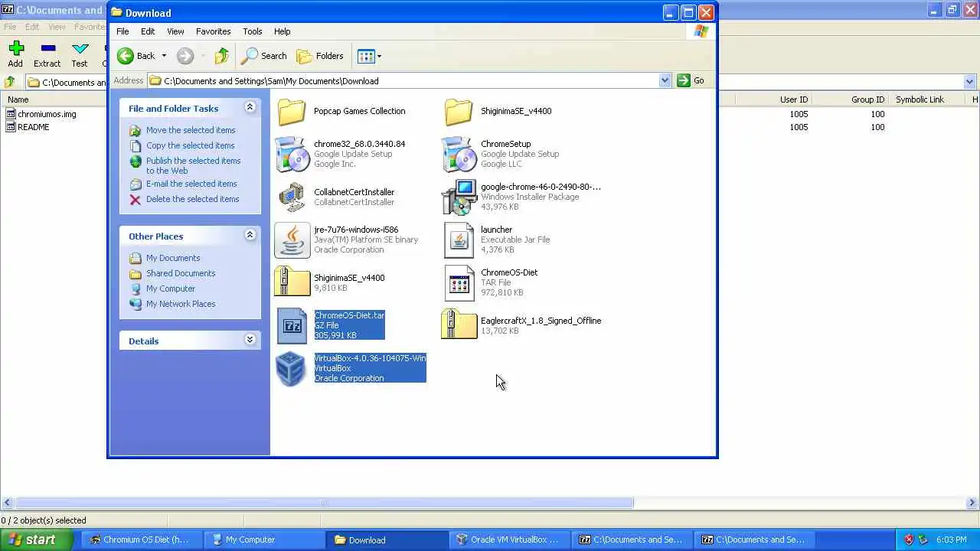980x551 pixels.
Task: Collapse the File and Folder Tasks panel
Action: click(x=250, y=108)
